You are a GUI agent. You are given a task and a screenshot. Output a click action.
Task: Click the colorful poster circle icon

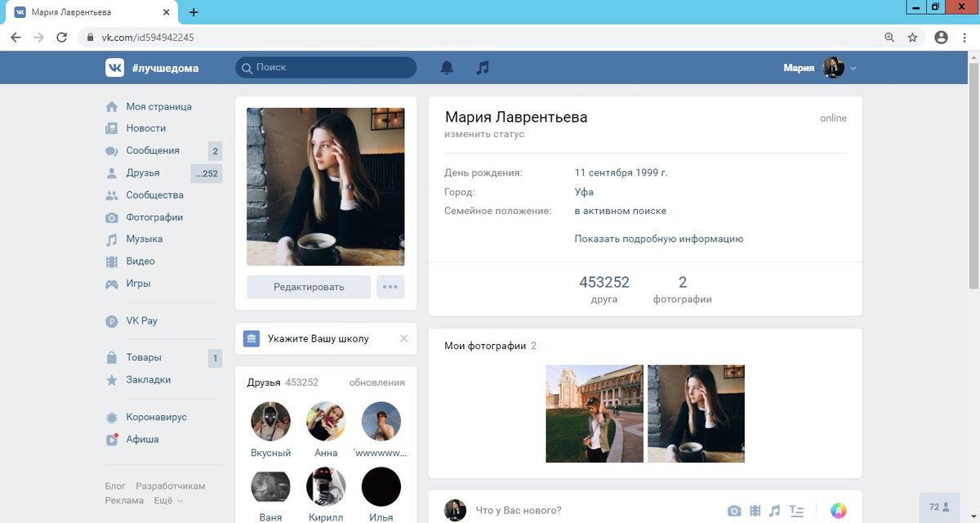pyautogui.click(x=838, y=511)
